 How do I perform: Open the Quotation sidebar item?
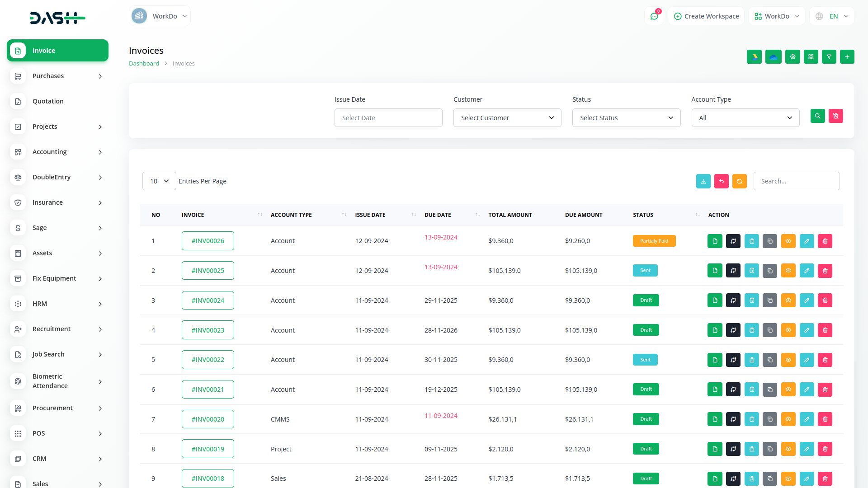tap(48, 101)
